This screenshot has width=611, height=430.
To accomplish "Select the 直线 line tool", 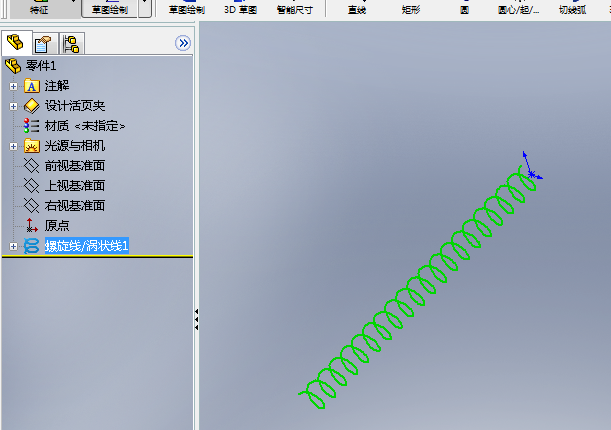I will pos(357,9).
